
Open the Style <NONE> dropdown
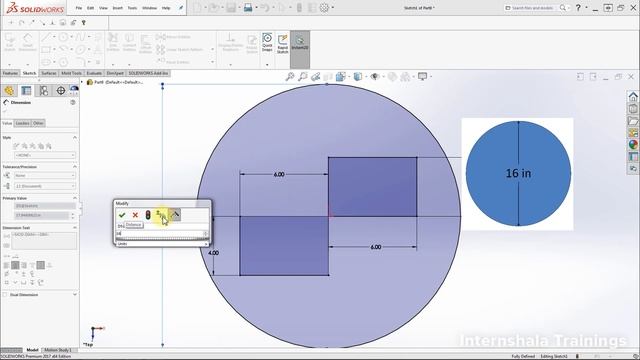click(45, 155)
